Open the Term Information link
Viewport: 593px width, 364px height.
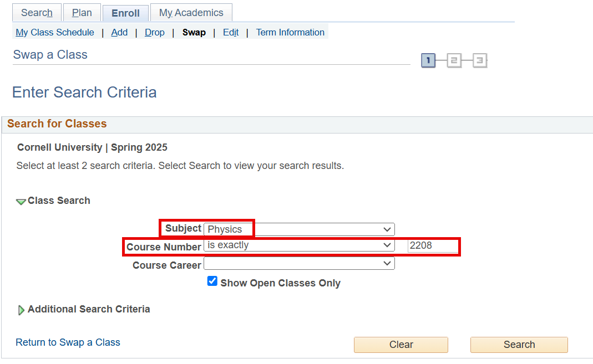pyautogui.click(x=290, y=32)
